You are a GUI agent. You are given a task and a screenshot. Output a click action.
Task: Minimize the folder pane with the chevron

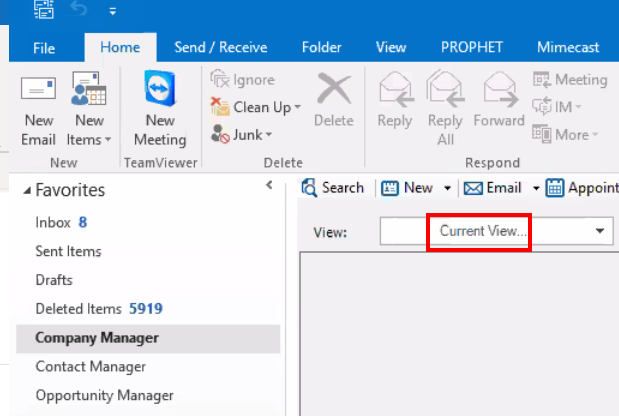(x=269, y=185)
